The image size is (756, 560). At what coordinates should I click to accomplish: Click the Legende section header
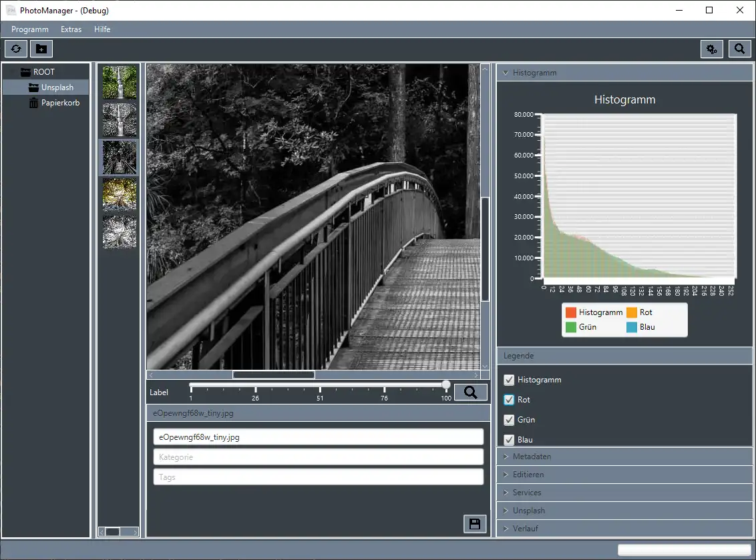[624, 356]
